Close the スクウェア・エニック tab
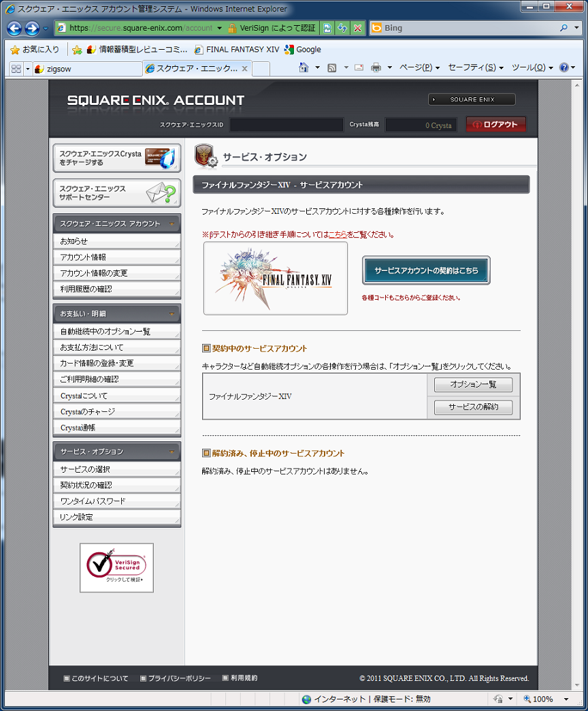 [244, 69]
